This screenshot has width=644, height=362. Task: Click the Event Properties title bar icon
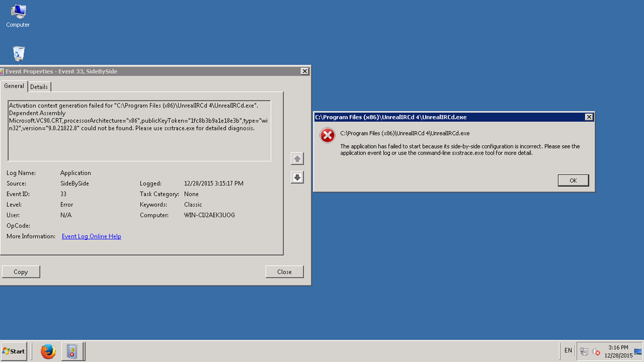point(2,72)
